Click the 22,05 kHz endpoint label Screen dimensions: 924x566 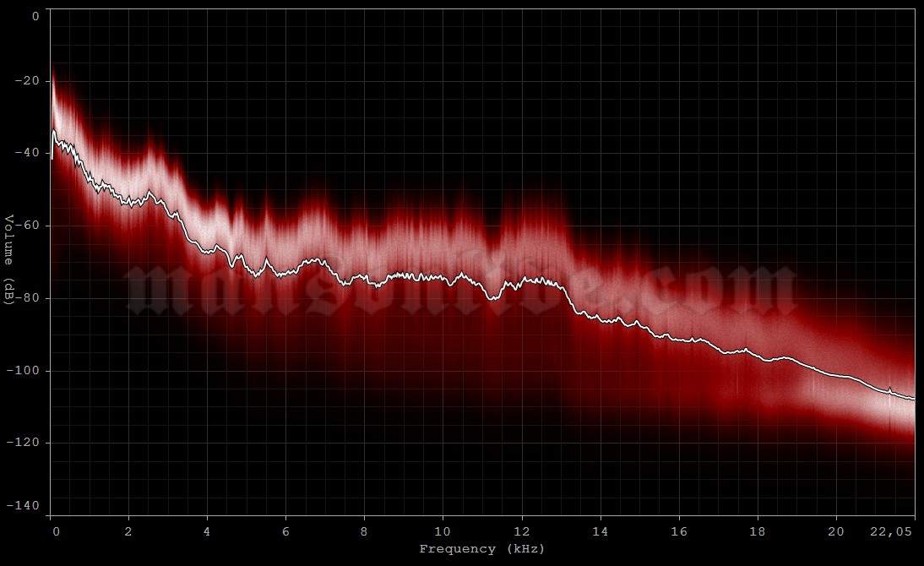pyautogui.click(x=891, y=531)
